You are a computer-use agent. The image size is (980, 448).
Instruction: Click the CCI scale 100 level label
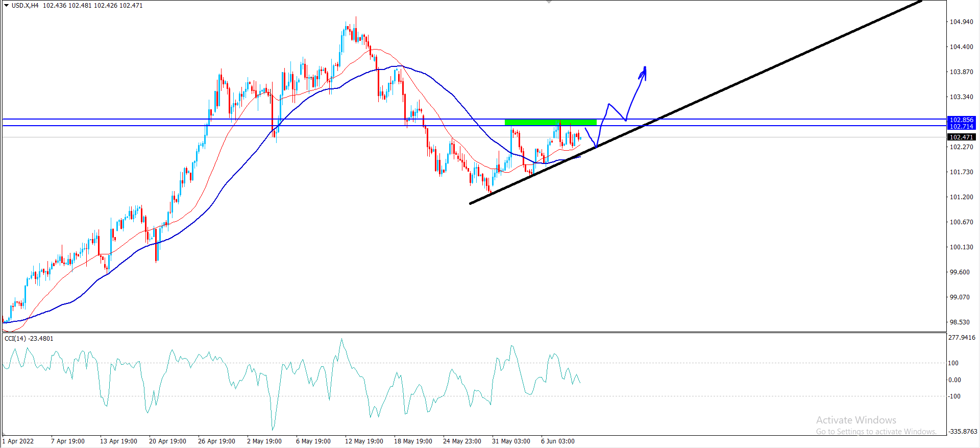tap(953, 363)
